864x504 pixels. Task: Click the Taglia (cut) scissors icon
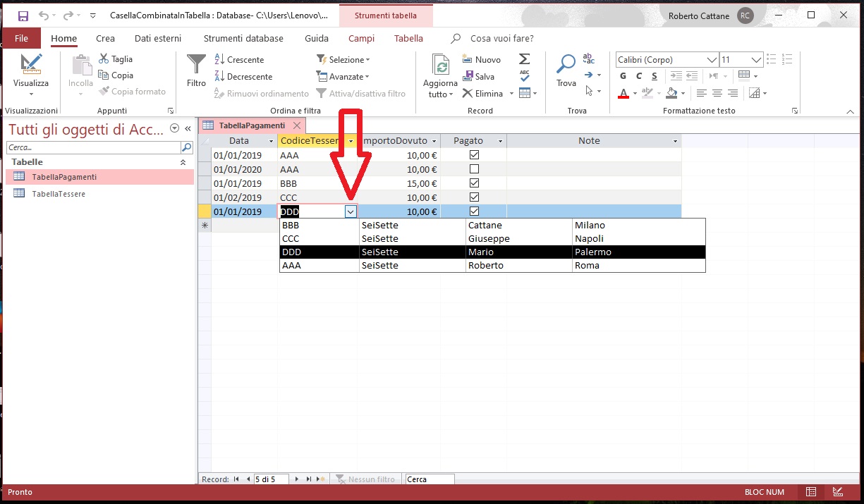coord(104,59)
